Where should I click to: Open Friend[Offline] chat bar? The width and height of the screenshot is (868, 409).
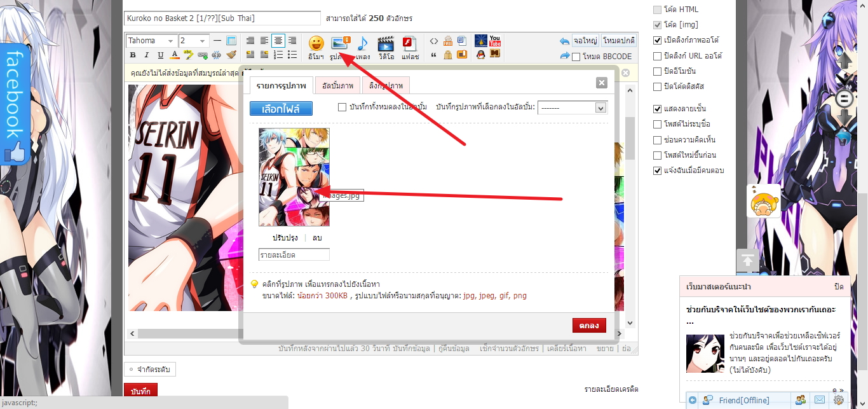tap(743, 400)
